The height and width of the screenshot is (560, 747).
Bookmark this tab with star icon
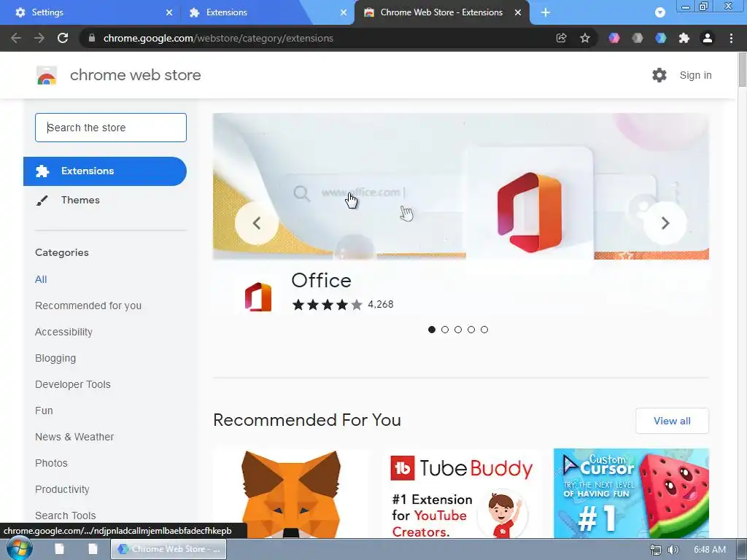click(x=585, y=38)
